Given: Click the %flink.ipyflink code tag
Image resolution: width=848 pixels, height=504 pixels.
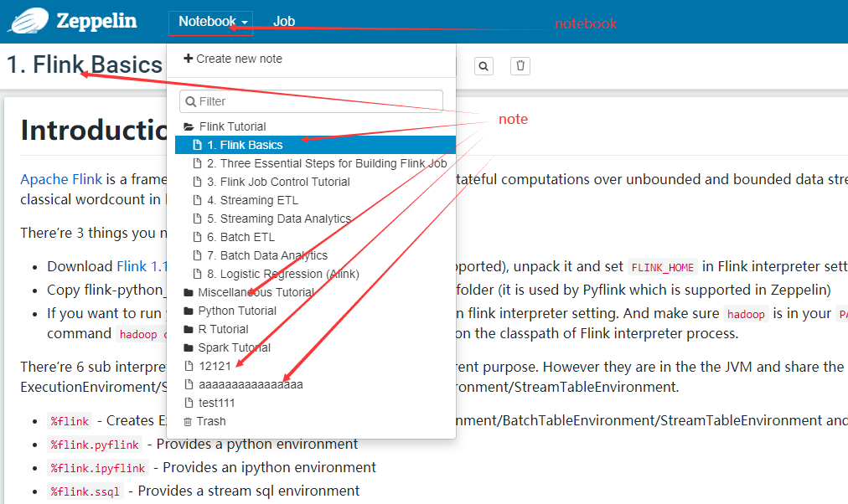Looking at the screenshot, I should 98,468.
